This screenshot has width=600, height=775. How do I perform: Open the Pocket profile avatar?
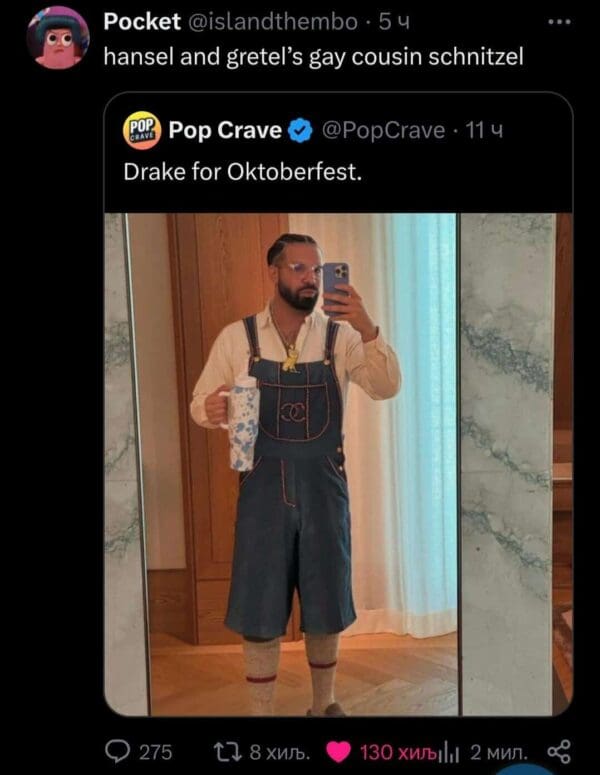[x=59, y=37]
